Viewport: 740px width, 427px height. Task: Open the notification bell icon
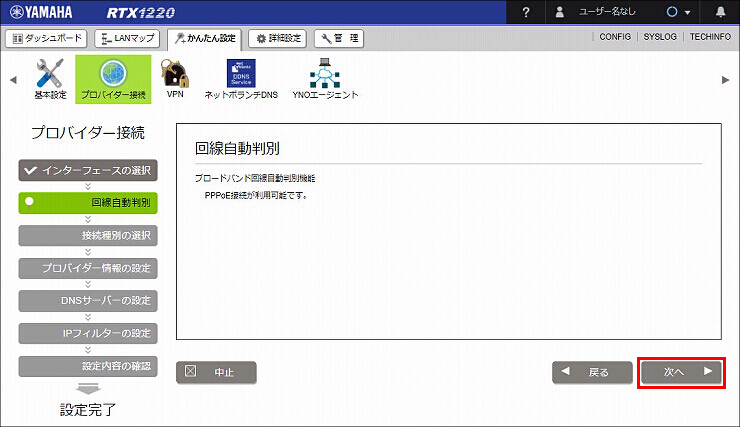[720, 12]
